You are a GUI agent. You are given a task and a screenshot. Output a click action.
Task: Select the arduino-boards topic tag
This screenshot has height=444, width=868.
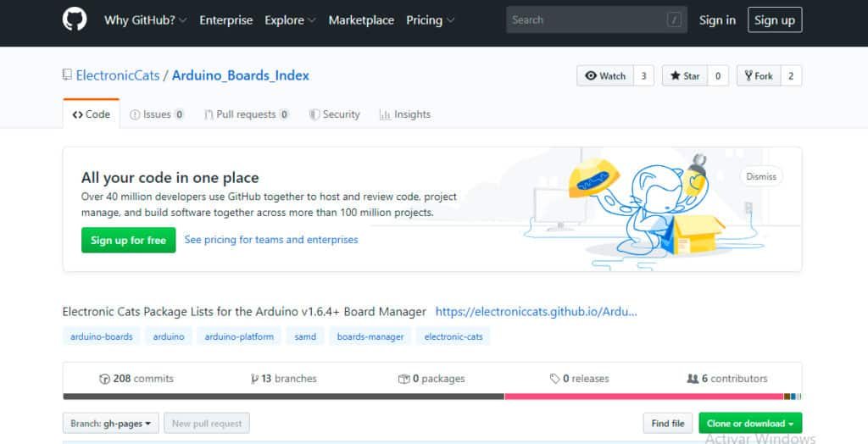102,336
